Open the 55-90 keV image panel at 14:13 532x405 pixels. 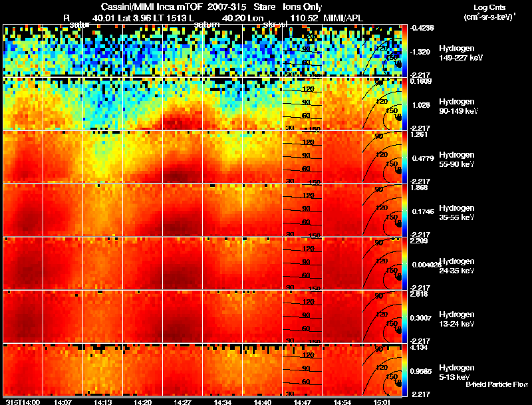click(103, 157)
